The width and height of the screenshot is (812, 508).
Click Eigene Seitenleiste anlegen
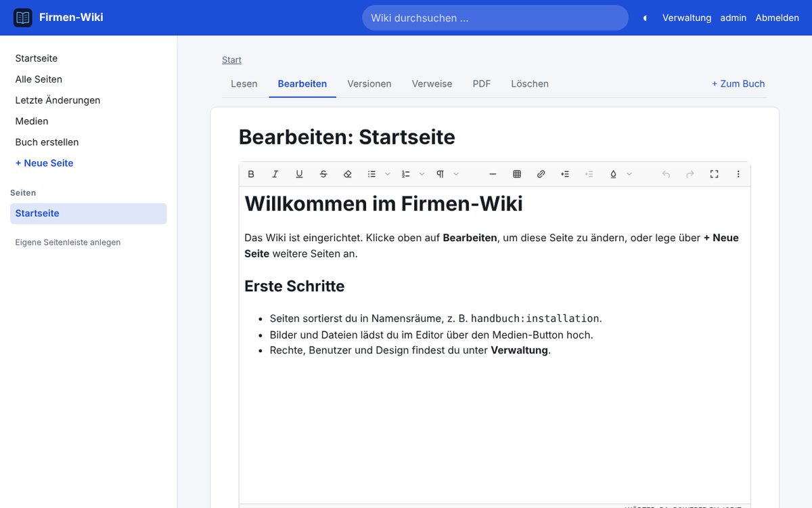[x=68, y=242]
